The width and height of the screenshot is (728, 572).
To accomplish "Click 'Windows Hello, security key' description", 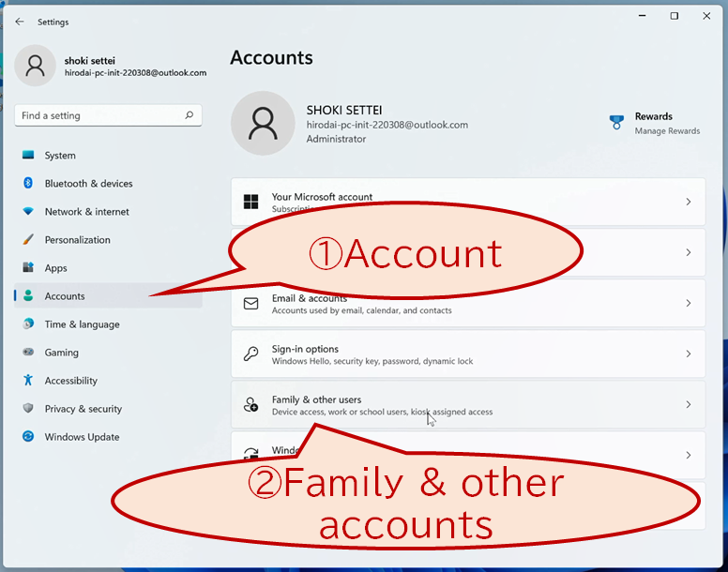I will pos(372,361).
